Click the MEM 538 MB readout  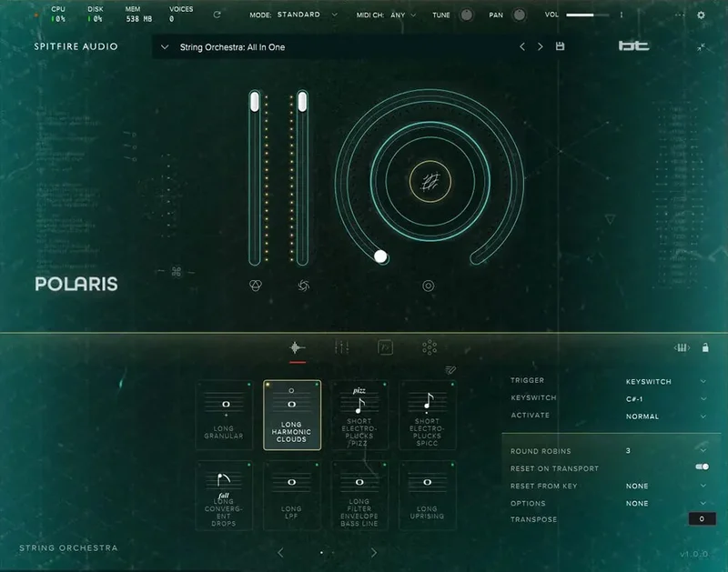click(139, 15)
